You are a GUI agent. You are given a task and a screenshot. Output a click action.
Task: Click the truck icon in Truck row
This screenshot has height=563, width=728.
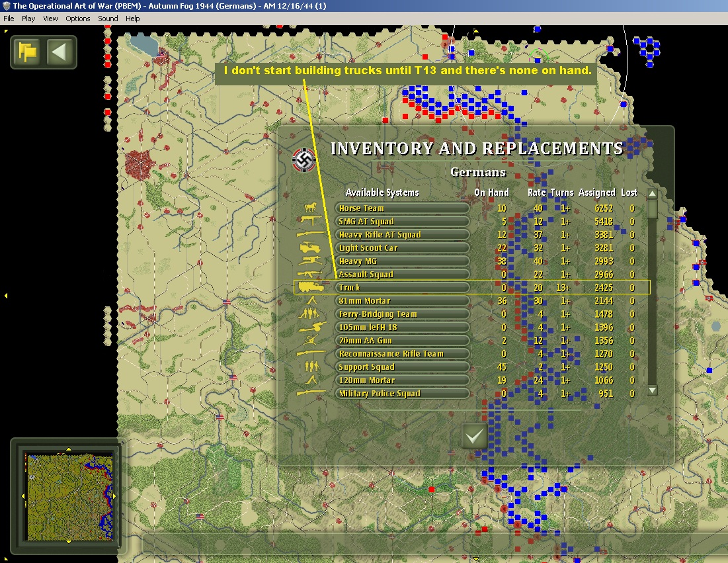pos(311,287)
